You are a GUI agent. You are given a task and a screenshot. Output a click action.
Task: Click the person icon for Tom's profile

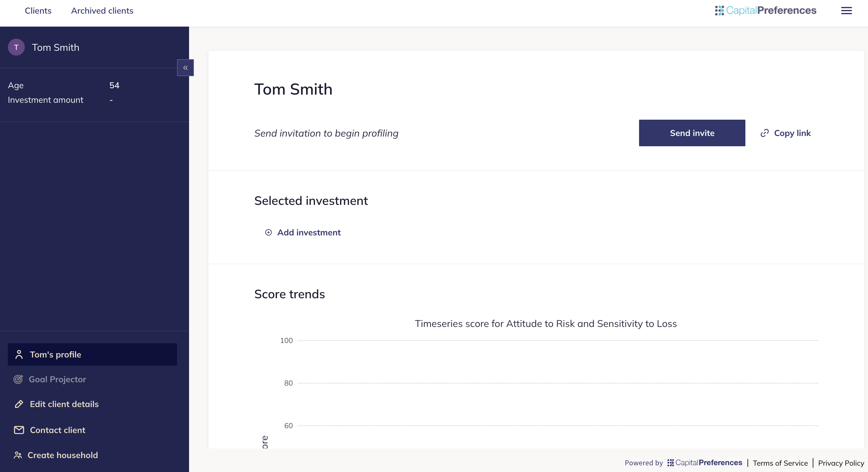[19, 354]
